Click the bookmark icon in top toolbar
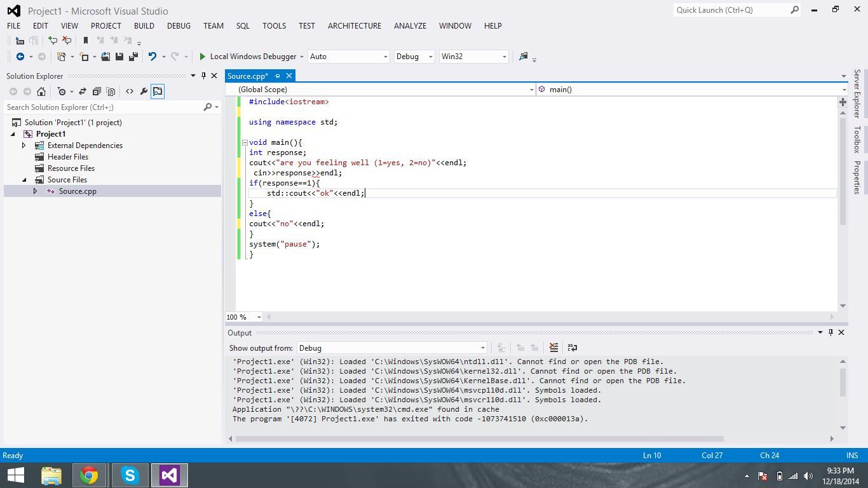The height and width of the screenshot is (488, 868). [86, 41]
